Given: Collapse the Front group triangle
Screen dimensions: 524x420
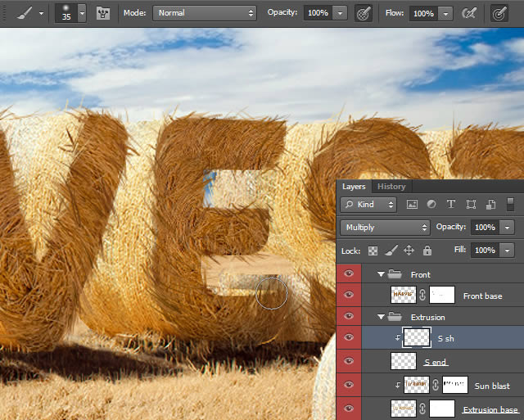Looking at the screenshot, I should (381, 274).
